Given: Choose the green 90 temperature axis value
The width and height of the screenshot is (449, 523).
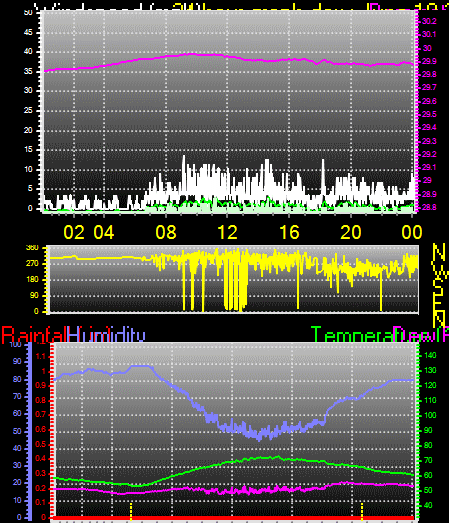Looking at the screenshot, I should [429, 430].
